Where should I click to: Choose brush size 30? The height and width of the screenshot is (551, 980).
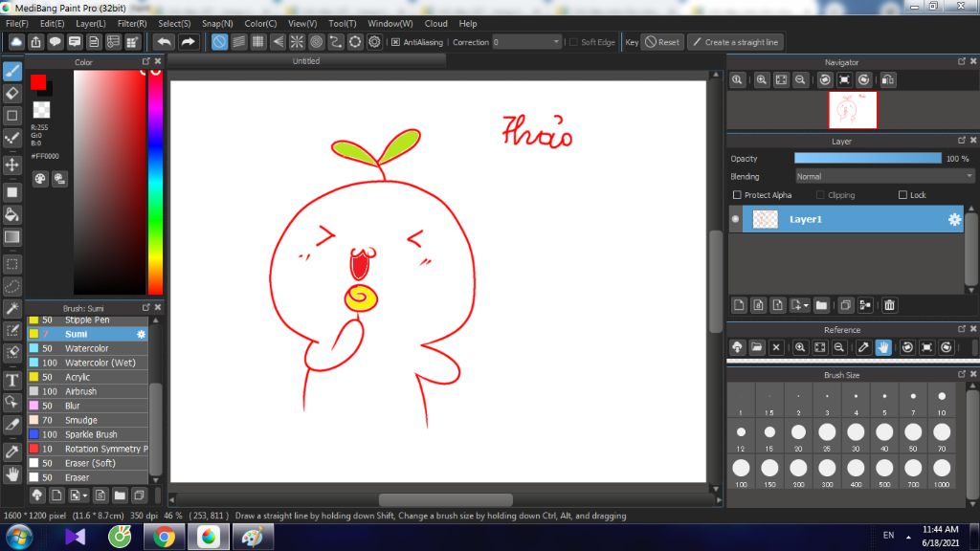856,435
